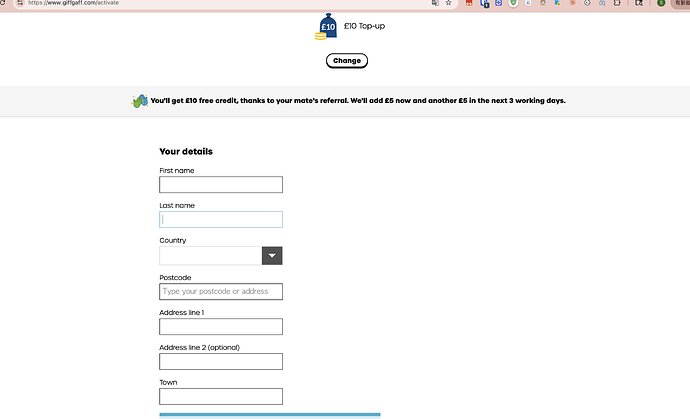
Task: Open the Country dropdown arrow
Action: click(272, 256)
